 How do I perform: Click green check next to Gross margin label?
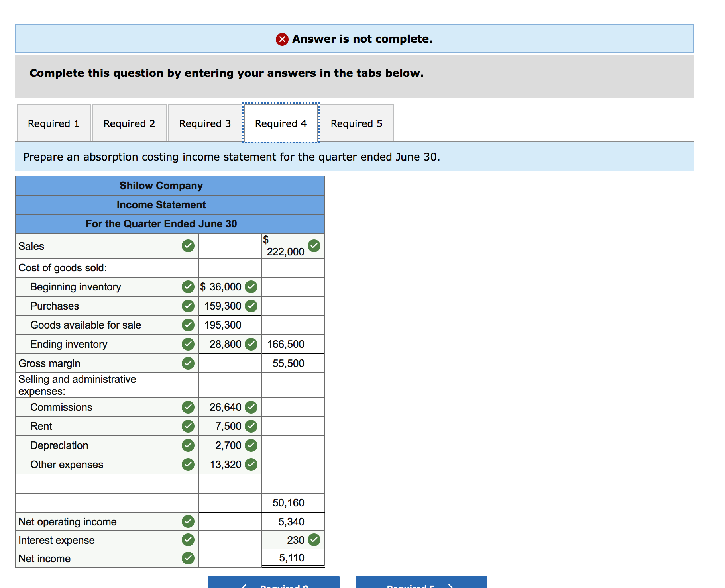[x=188, y=363]
